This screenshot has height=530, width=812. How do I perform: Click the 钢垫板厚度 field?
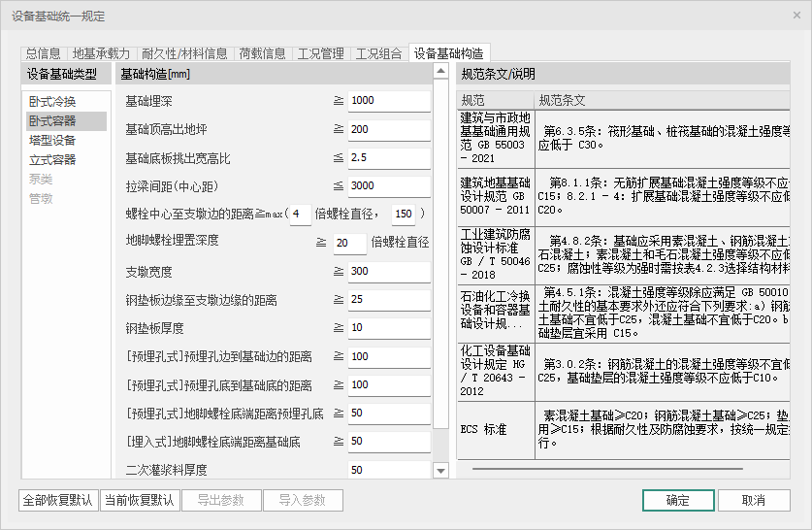[x=389, y=328]
